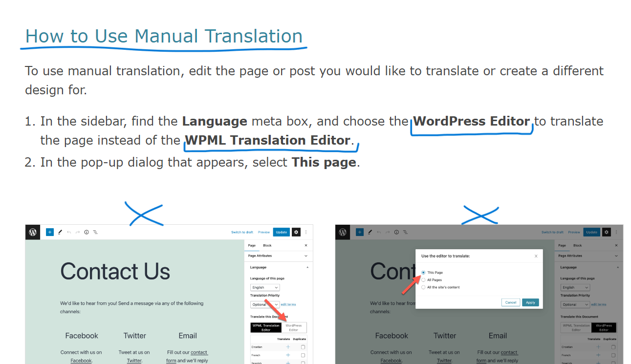The width and height of the screenshot is (631, 364).
Task: Click the Update button in the dialog screenshot
Action: tap(592, 232)
